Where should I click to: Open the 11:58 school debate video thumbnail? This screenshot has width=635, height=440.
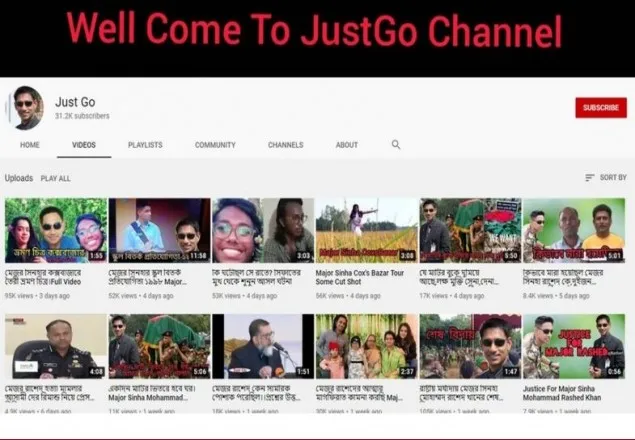tap(160, 231)
